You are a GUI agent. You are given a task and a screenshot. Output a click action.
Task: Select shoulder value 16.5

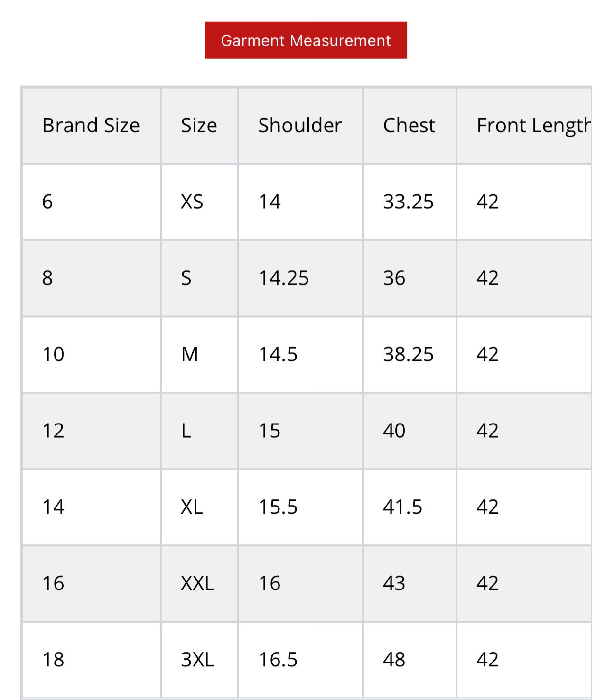278,660
